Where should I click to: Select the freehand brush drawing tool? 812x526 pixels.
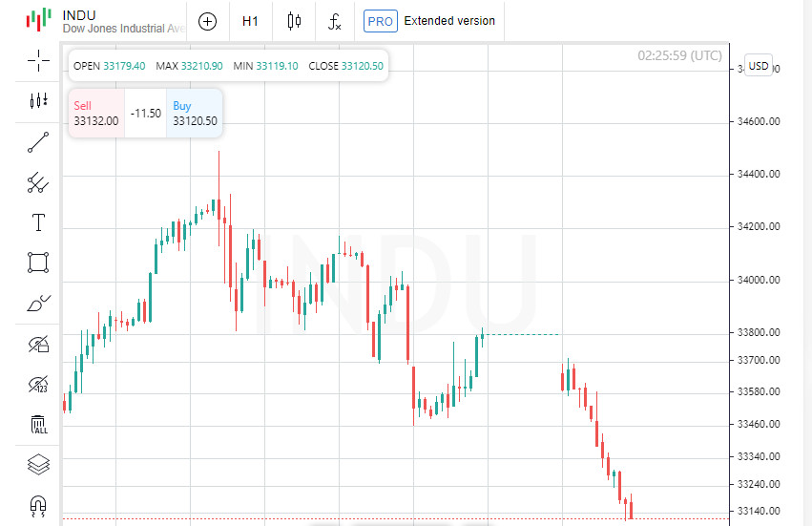pos(38,304)
